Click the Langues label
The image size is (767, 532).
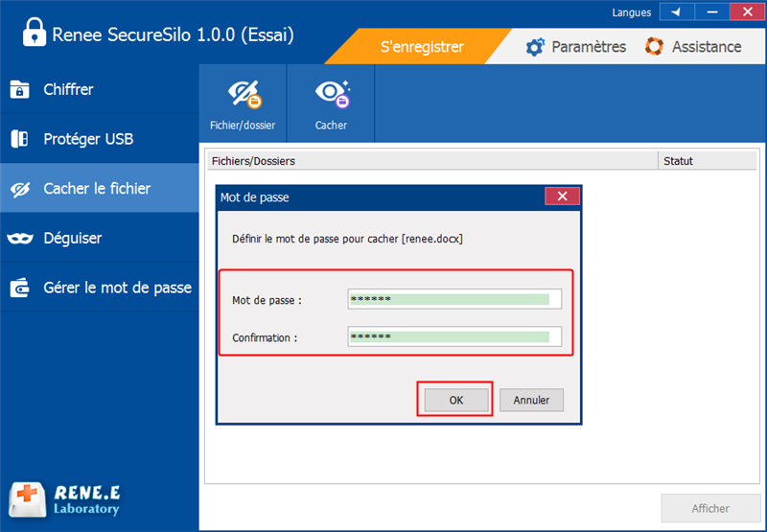[x=631, y=12]
